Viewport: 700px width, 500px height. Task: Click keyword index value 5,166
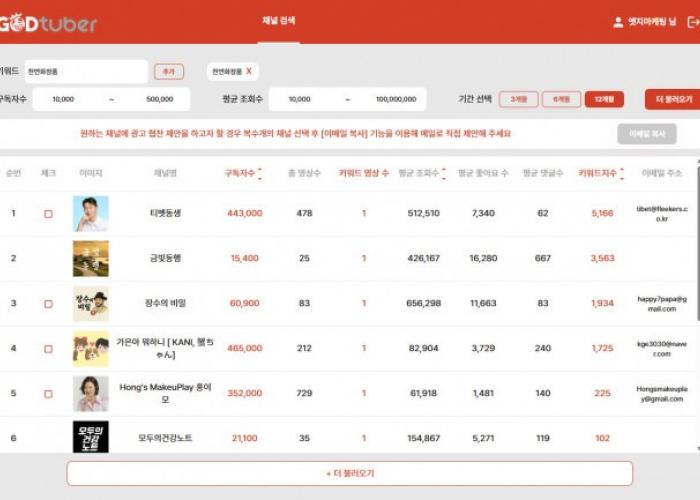(602, 213)
